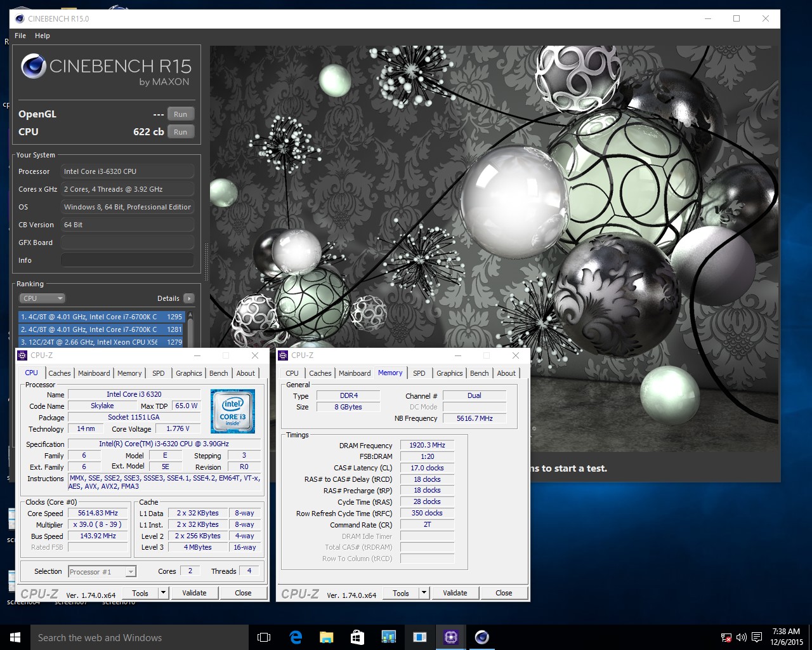Viewport: 812px width, 650px height.
Task: Click the GFX Board field
Action: 128,242
